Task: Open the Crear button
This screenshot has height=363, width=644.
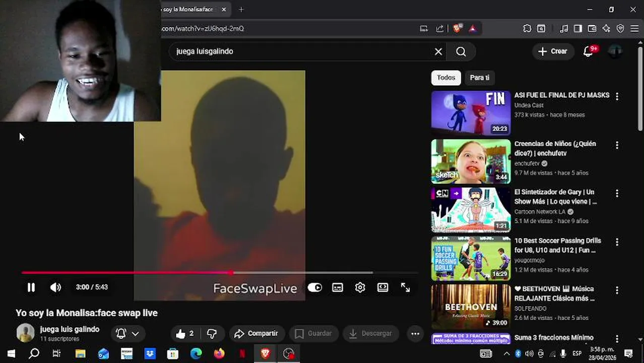Action: pyautogui.click(x=553, y=51)
